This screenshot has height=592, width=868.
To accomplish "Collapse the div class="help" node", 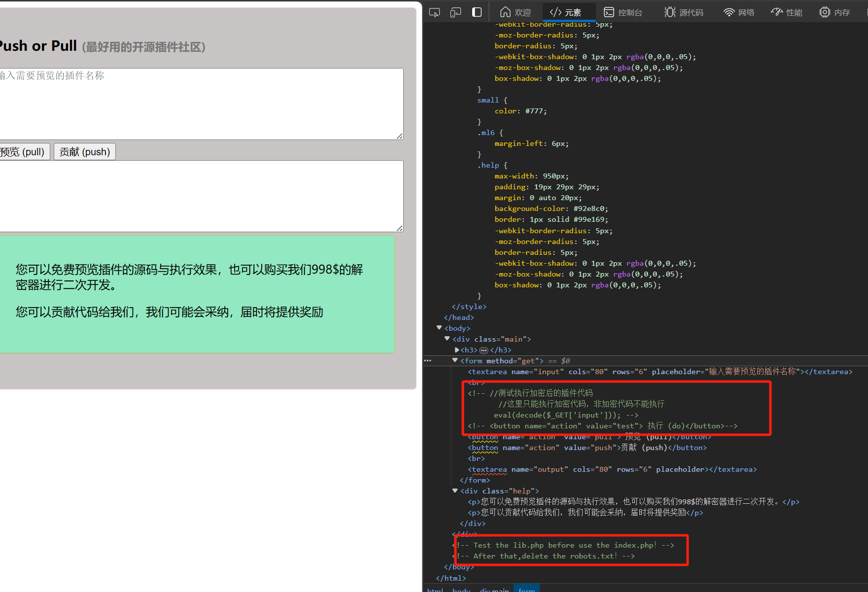I will pos(455,490).
